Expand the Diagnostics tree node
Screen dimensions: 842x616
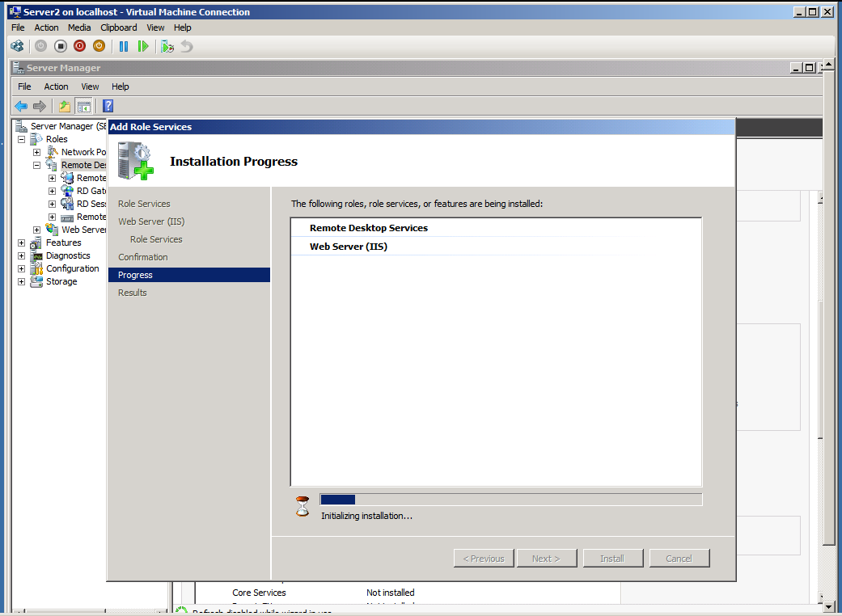click(x=22, y=255)
